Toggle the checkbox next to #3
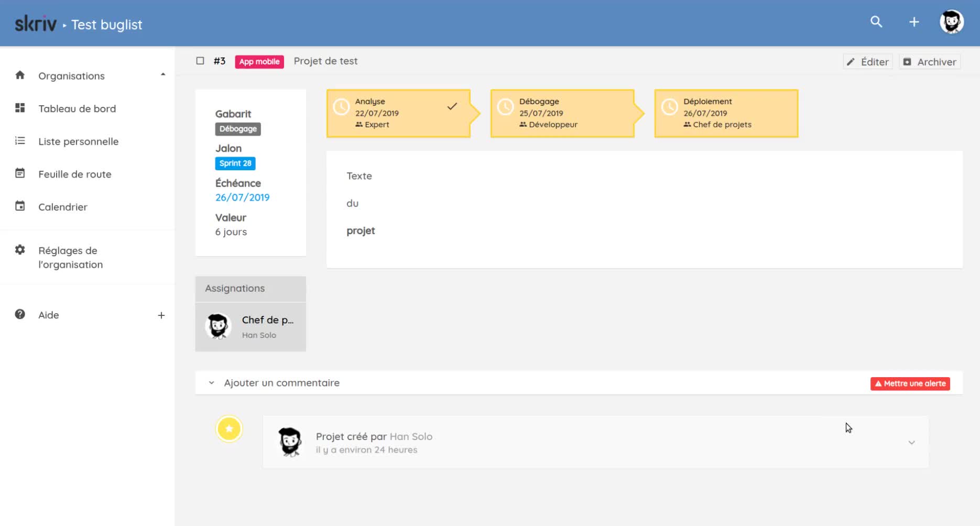This screenshot has height=526, width=980. click(x=200, y=61)
